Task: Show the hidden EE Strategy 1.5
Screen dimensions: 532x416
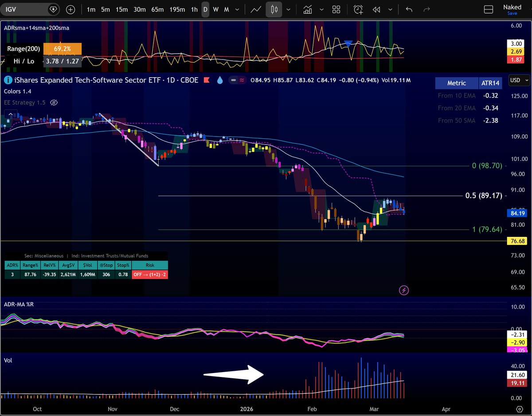Action: pyautogui.click(x=54, y=102)
